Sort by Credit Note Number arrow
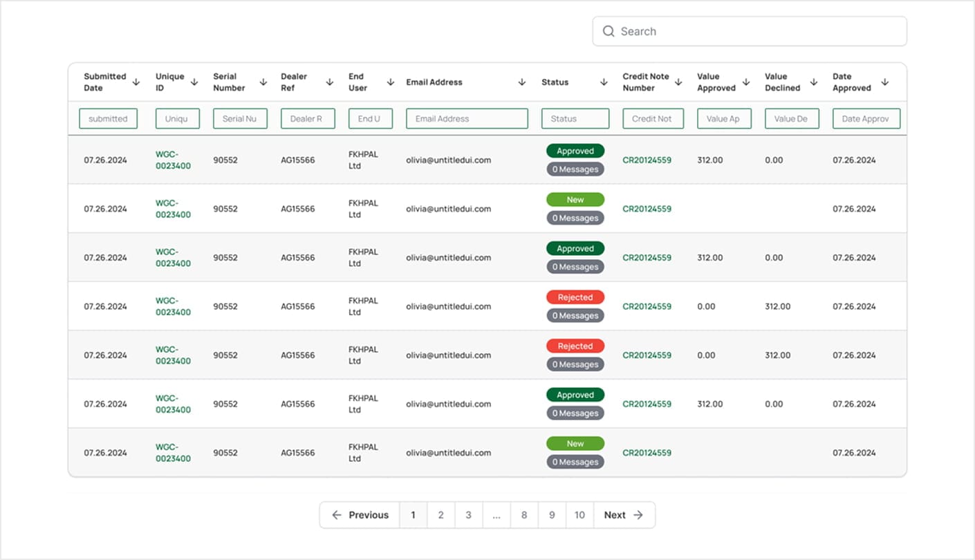 pyautogui.click(x=678, y=82)
